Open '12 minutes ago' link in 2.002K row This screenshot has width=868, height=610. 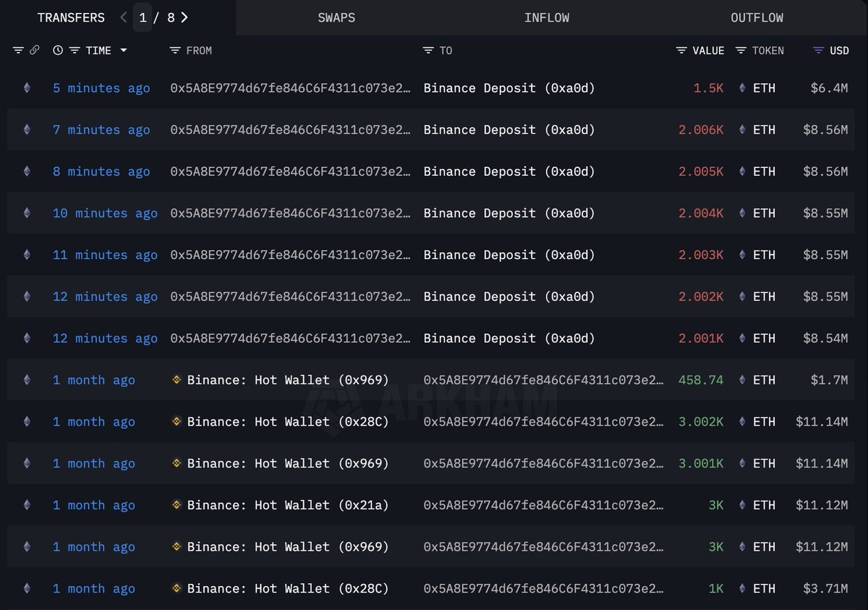[x=105, y=297]
